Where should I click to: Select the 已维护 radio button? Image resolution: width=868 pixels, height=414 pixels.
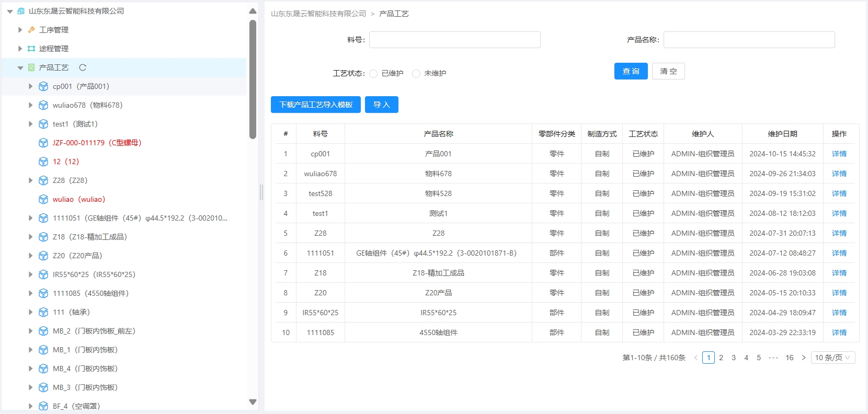[373, 74]
